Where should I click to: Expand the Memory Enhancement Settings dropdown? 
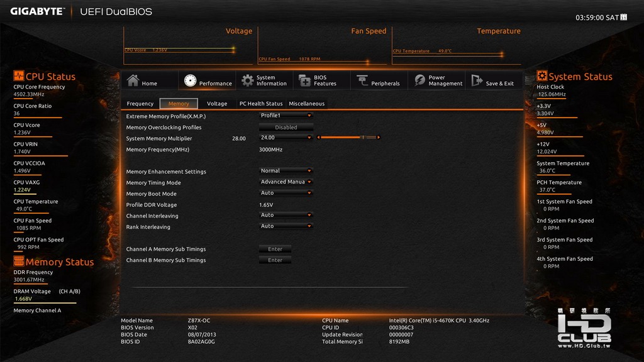286,171
